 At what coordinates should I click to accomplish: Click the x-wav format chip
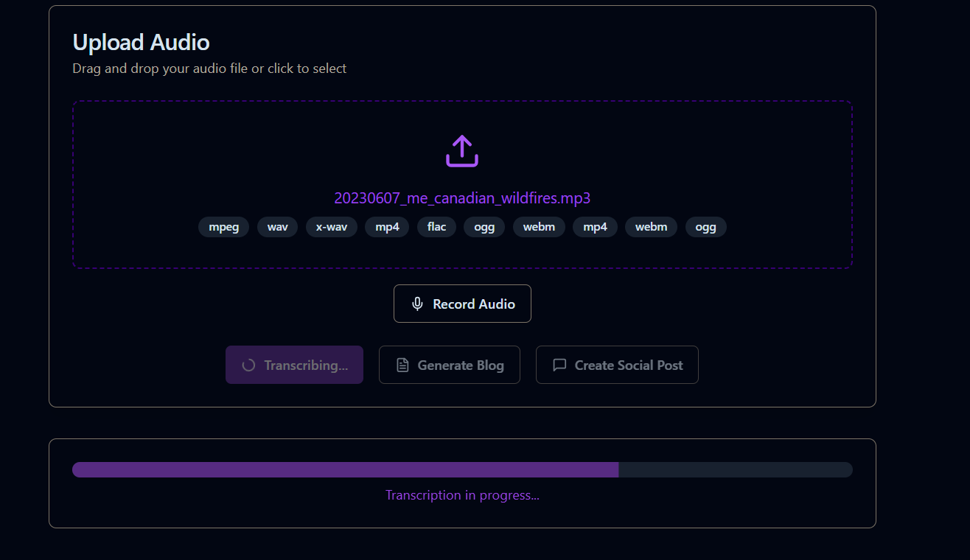(332, 227)
